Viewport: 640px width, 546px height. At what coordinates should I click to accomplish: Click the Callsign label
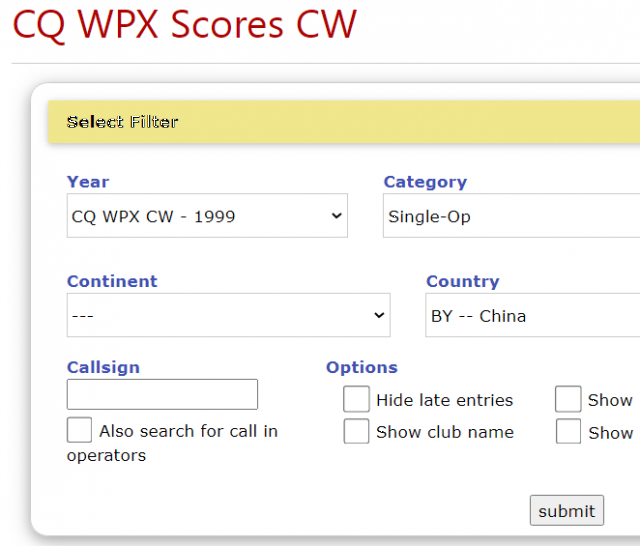point(103,367)
